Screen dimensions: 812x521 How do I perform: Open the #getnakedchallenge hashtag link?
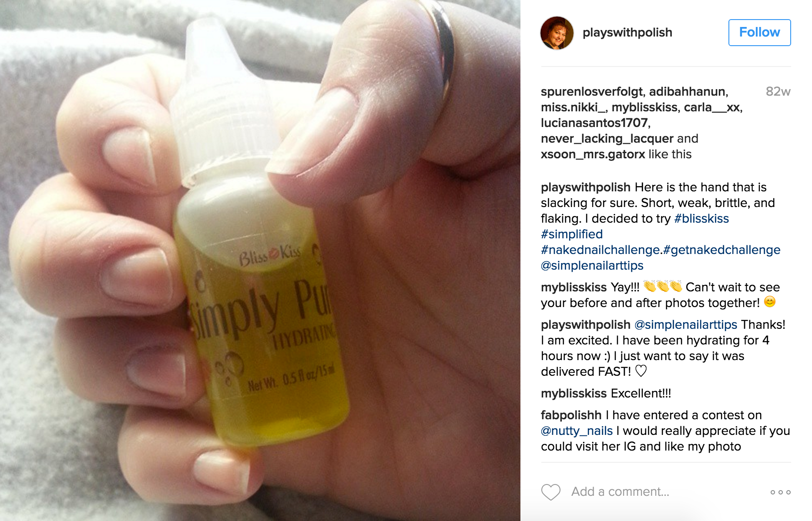(721, 250)
